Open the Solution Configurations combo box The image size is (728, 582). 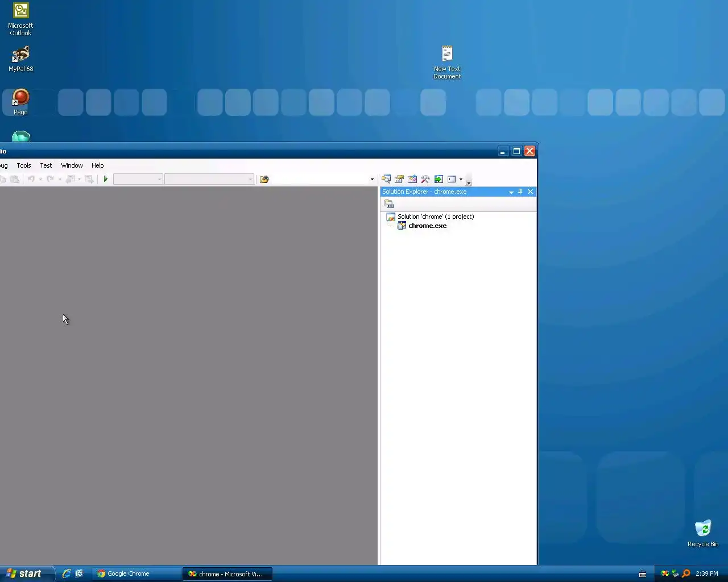pos(138,179)
